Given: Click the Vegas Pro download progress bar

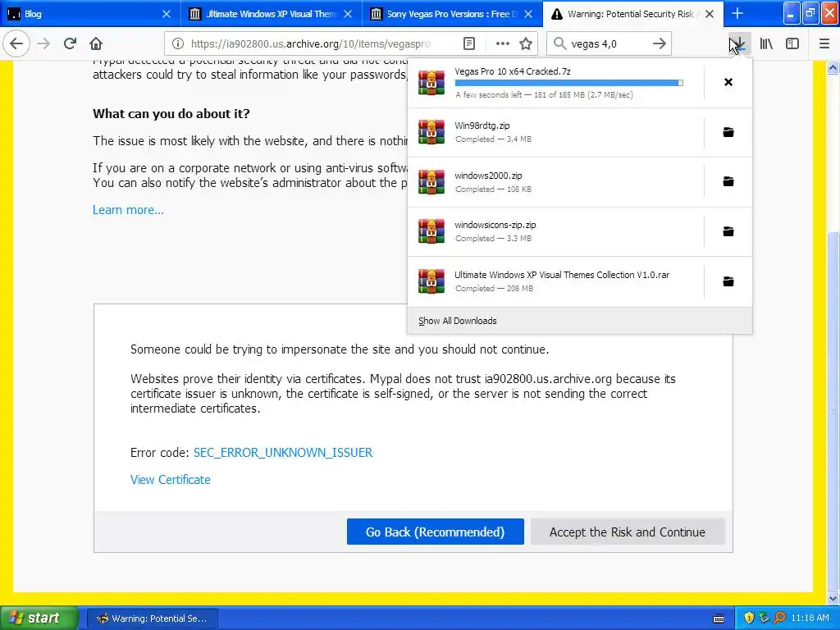Looking at the screenshot, I should 569,83.
